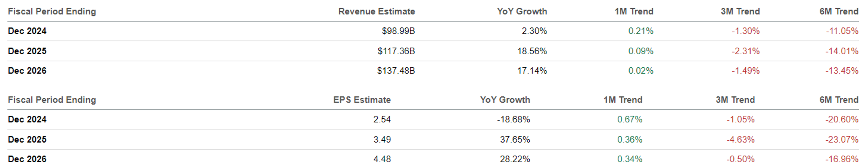Image resolution: width=868 pixels, height=167 pixels.
Task: Select the 2.54 EPS estimate value
Action: 382,119
